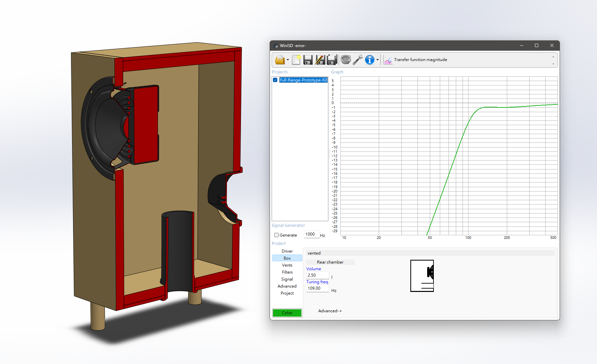The image size is (597, 364).
Task: Expand the open-folder dropdown arrow
Action: coord(288,60)
